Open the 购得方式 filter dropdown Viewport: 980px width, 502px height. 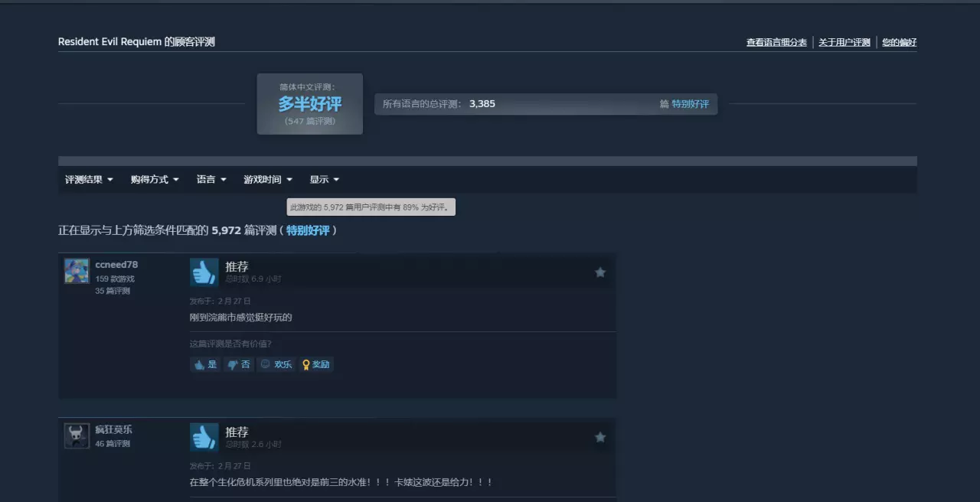click(x=155, y=180)
